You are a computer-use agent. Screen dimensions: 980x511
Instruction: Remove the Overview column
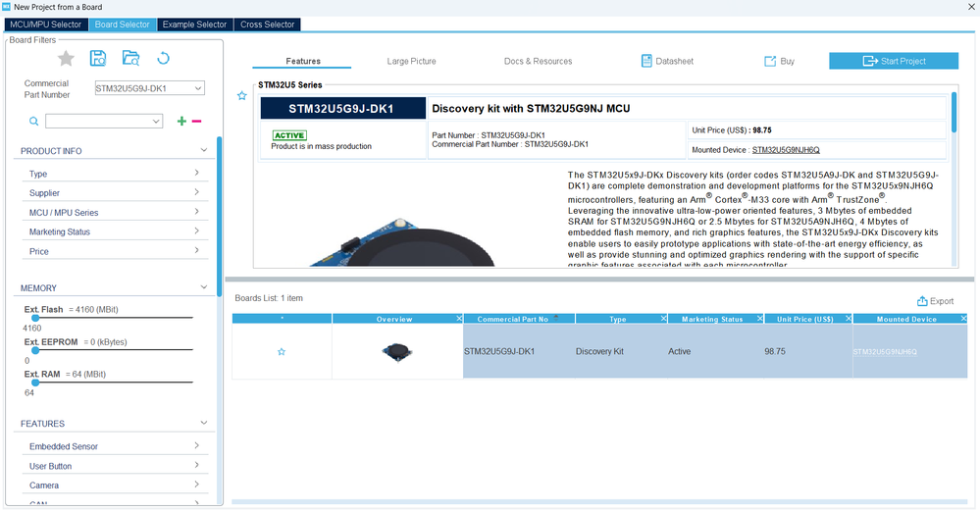coord(459,319)
